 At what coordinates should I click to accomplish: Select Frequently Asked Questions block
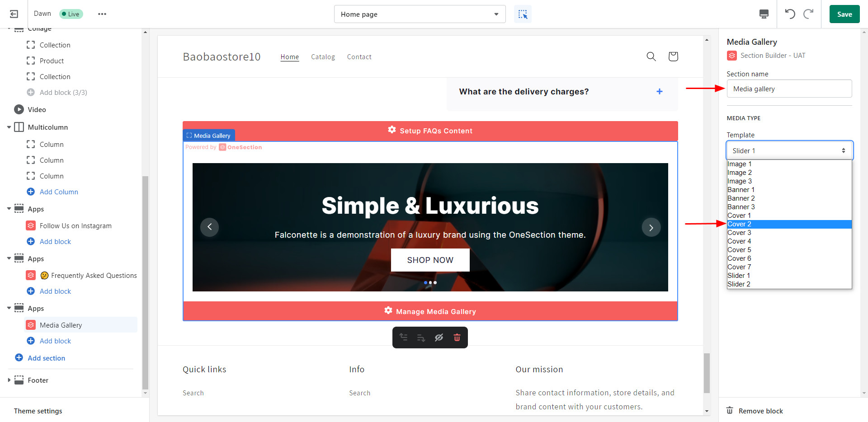tap(81, 276)
